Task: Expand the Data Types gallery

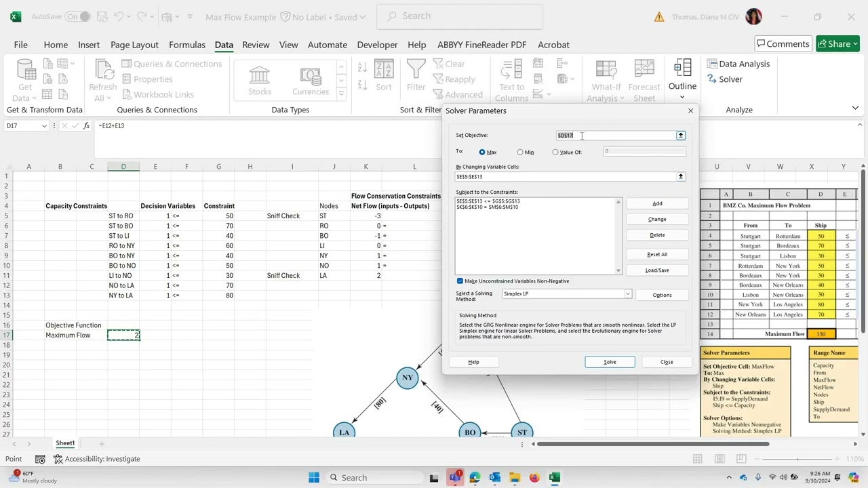Action: [341, 94]
